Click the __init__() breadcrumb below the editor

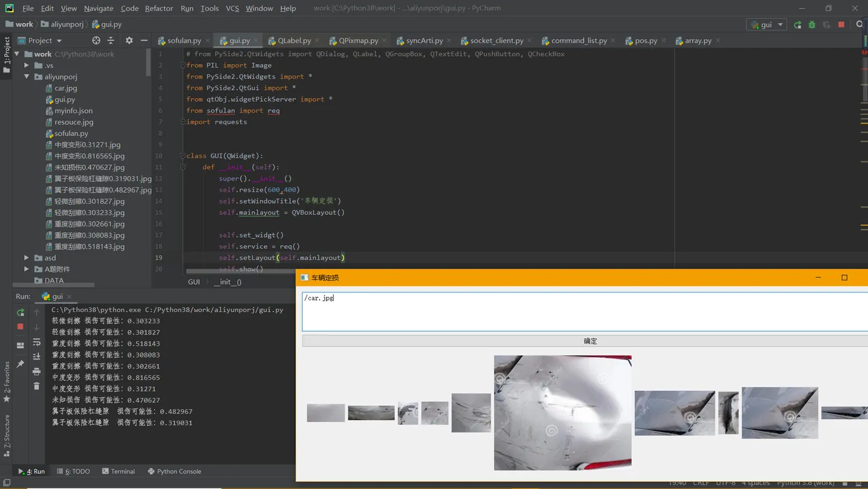click(x=228, y=282)
